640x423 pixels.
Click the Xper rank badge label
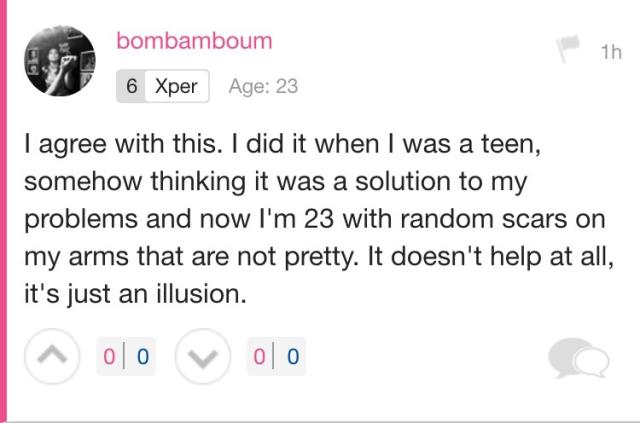click(176, 86)
